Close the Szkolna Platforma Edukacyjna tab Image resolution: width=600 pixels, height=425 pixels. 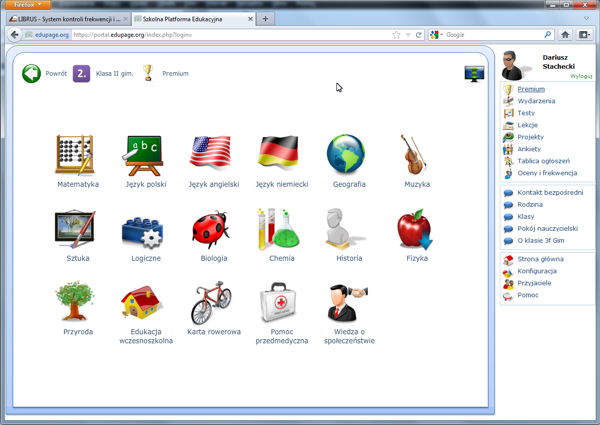point(250,19)
